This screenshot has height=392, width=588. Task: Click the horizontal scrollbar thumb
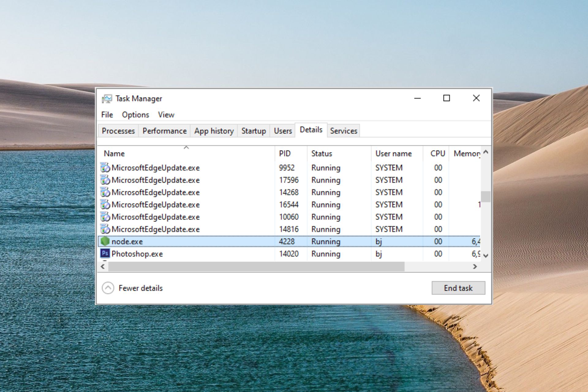(x=256, y=267)
